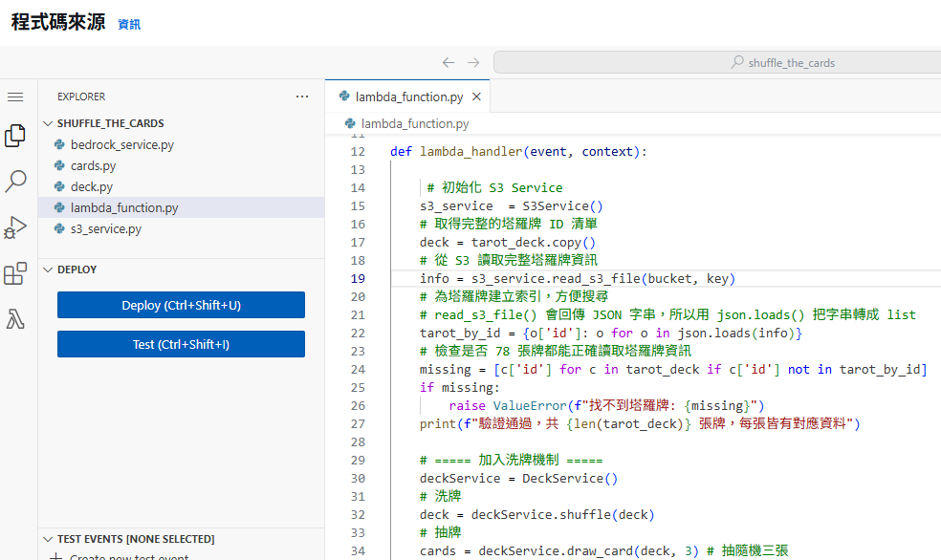Click the EXPLORER panel title
Image resolution: width=941 pixels, height=560 pixels.
(x=81, y=97)
